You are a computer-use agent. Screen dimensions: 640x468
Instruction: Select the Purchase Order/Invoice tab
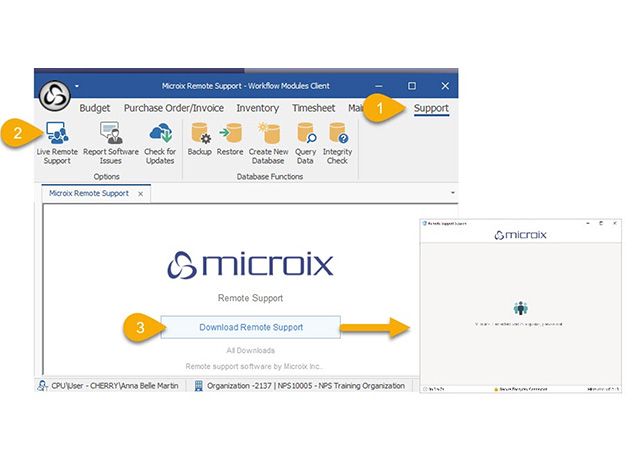(175, 108)
